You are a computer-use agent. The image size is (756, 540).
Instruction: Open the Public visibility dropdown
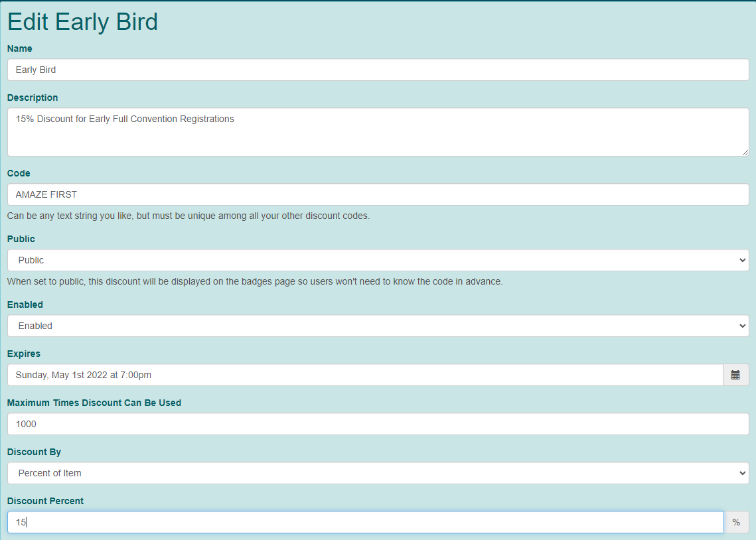point(378,260)
